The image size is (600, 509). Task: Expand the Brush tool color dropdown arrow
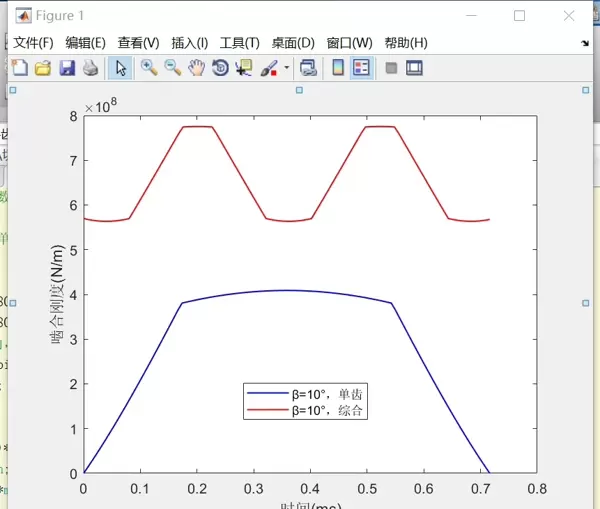pos(287,68)
